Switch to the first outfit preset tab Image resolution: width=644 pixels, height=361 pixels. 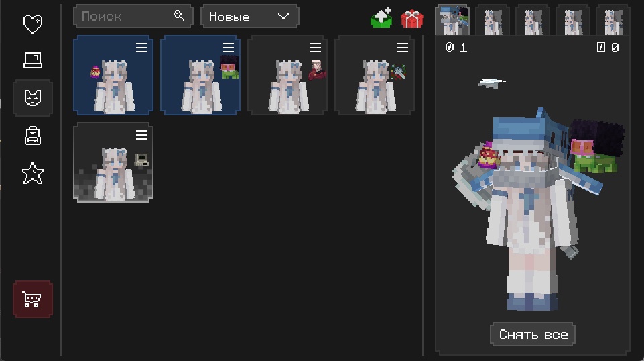coord(453,19)
